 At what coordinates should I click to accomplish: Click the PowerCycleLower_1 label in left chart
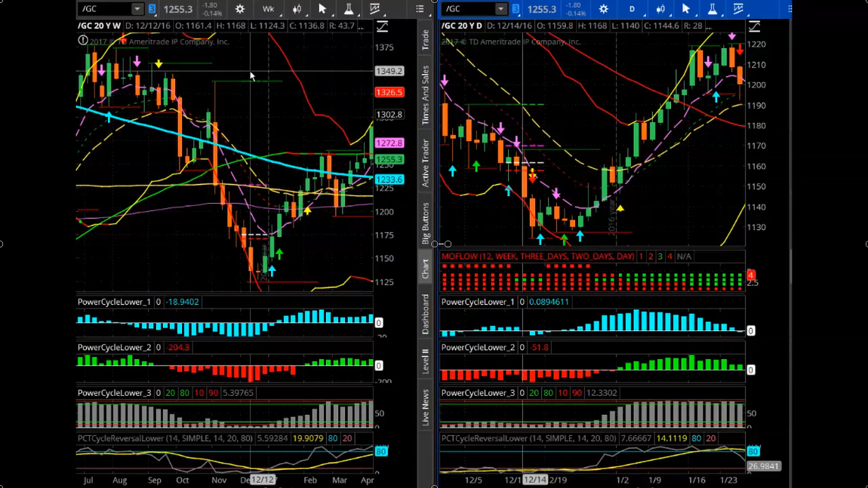[x=114, y=302]
